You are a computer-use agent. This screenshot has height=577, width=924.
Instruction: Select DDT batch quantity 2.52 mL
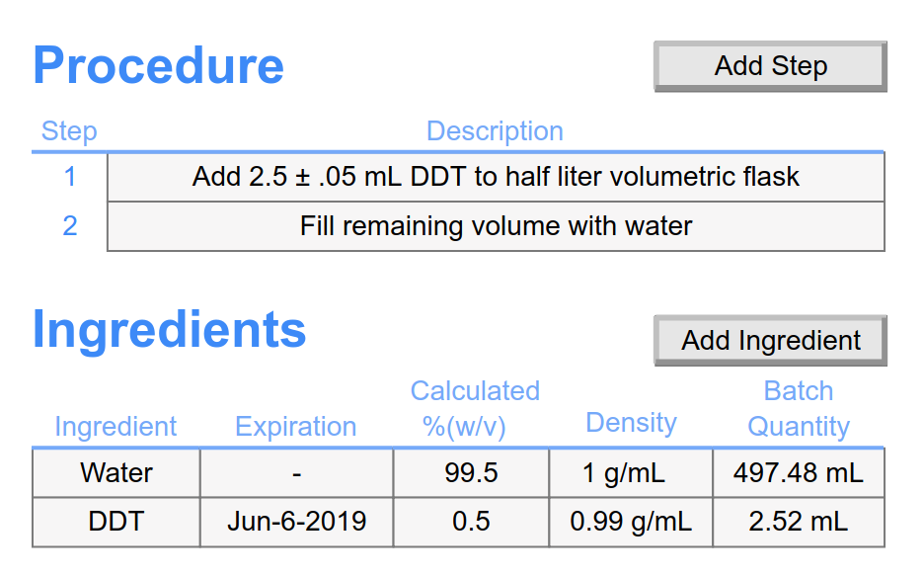(799, 522)
